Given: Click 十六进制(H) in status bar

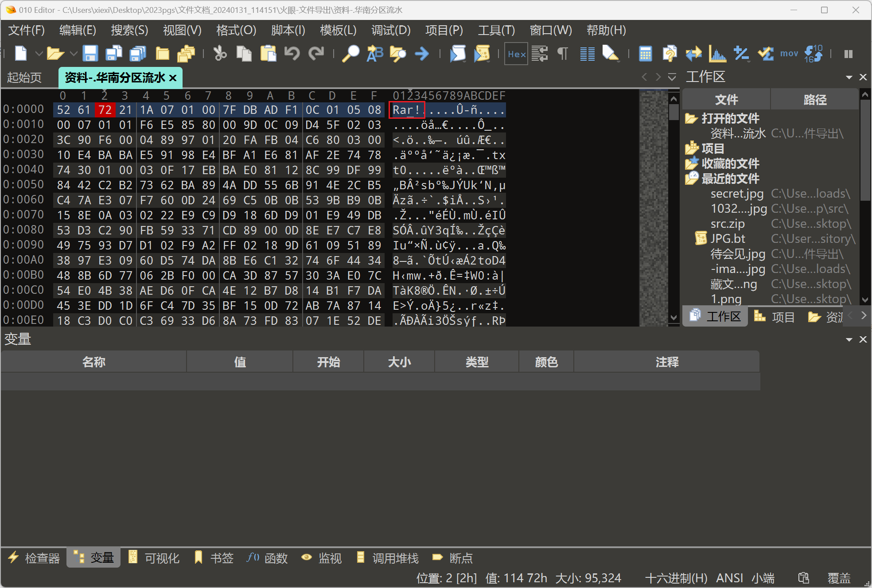Looking at the screenshot, I should [676, 578].
